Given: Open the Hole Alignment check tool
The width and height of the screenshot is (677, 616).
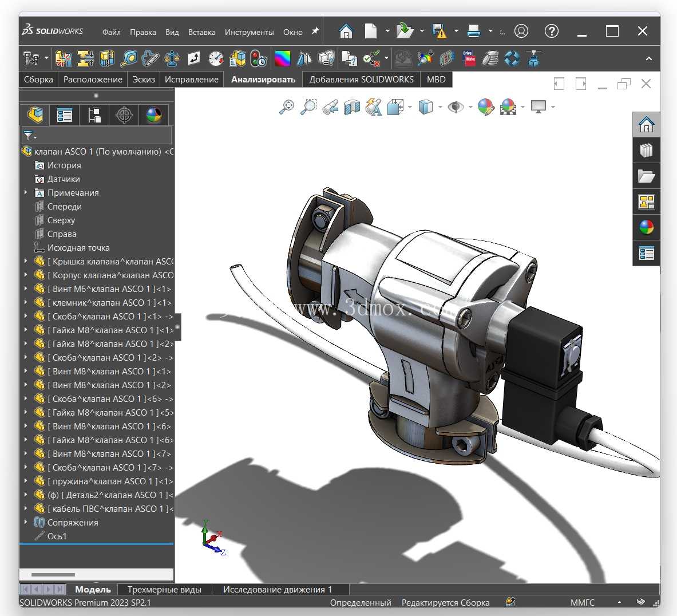Looking at the screenshot, I should point(106,59).
